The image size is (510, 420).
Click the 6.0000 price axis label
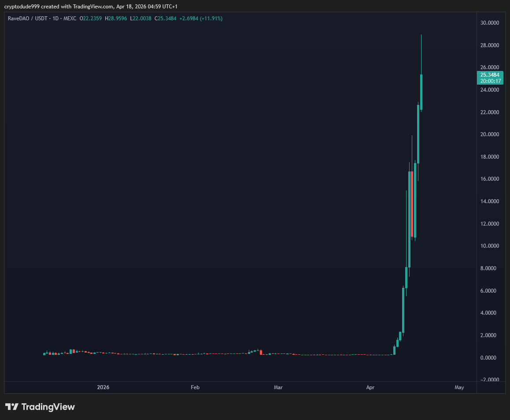click(488, 291)
